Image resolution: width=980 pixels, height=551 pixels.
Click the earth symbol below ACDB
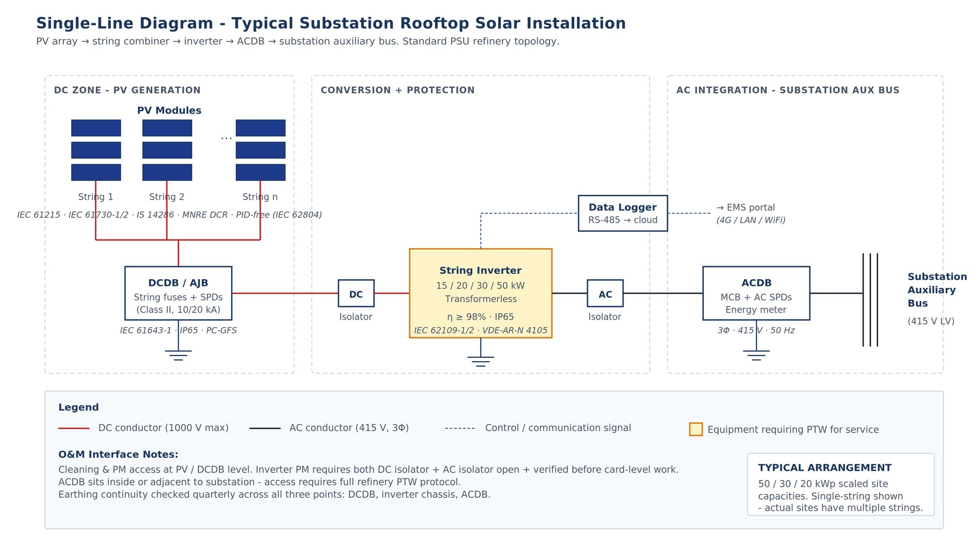coord(756,355)
